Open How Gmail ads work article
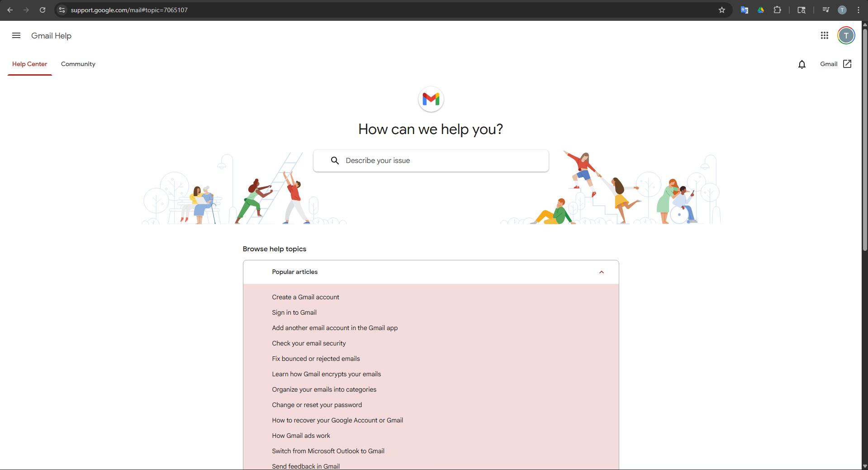 tap(301, 436)
